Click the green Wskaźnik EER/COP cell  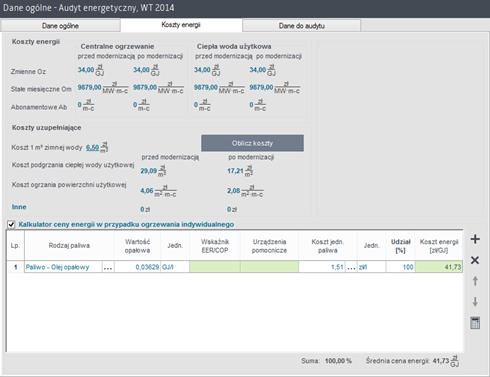[x=215, y=267]
